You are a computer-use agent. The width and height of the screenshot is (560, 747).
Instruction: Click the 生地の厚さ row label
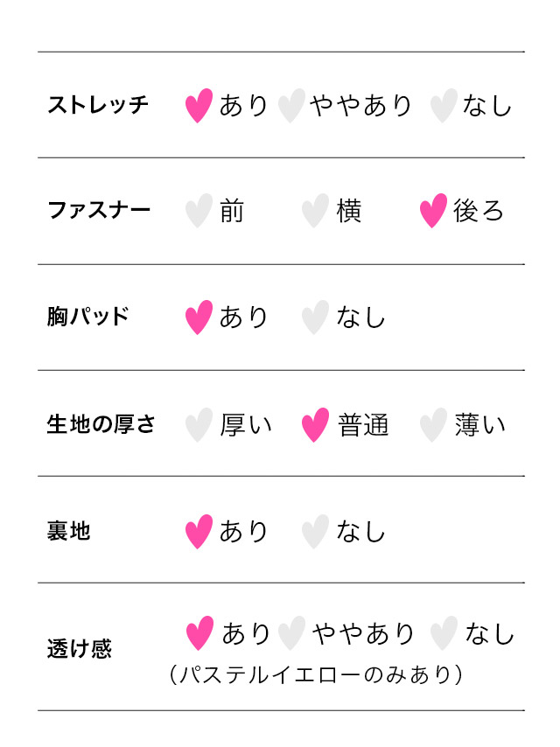(x=101, y=425)
